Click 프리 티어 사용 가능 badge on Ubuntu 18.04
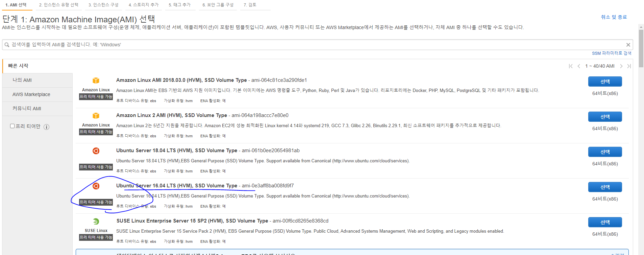The width and height of the screenshot is (644, 255). point(96,167)
